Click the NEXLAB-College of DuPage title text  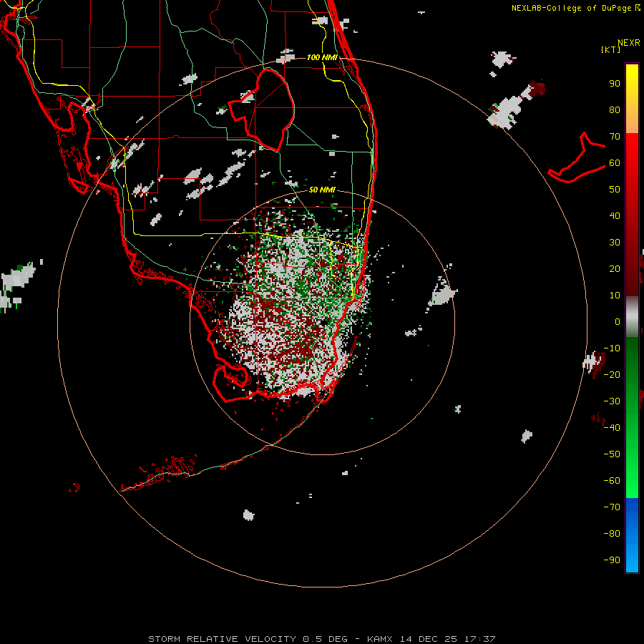pos(572,8)
